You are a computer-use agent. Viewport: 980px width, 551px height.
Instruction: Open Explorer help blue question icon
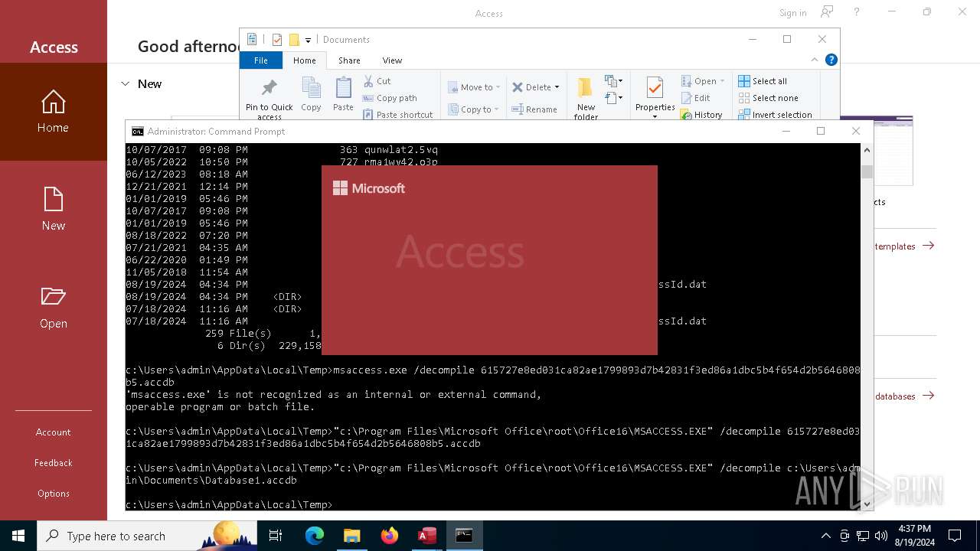[831, 60]
